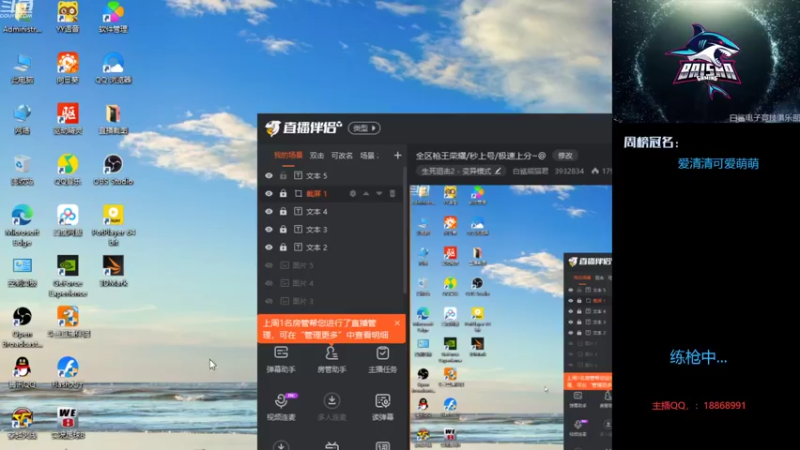Screen dimensions: 800x450
Task: Open 读弹幕 feature
Action: 383,407
